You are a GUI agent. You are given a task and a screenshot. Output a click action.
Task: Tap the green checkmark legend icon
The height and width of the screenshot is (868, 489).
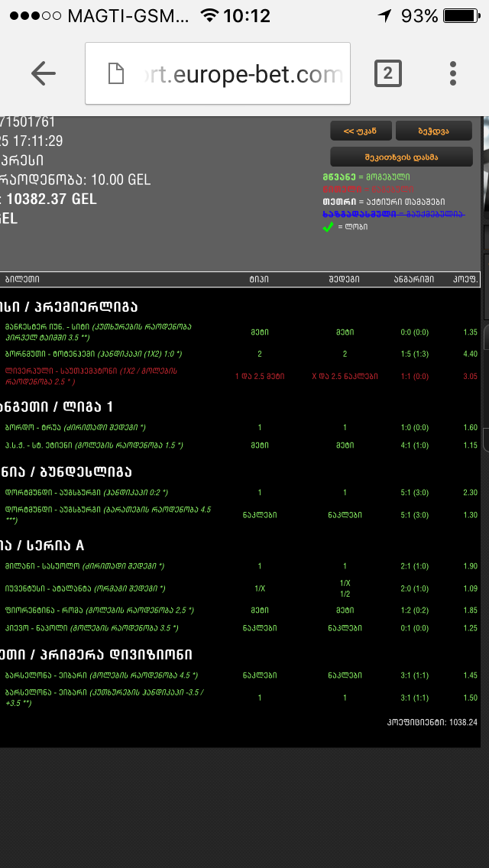tap(328, 227)
